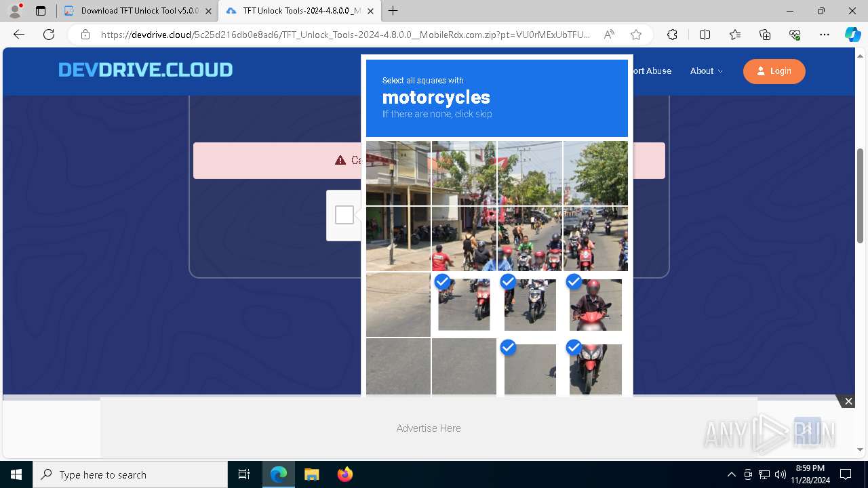Select captcha tile with green shop wall and pole

coord(398,239)
